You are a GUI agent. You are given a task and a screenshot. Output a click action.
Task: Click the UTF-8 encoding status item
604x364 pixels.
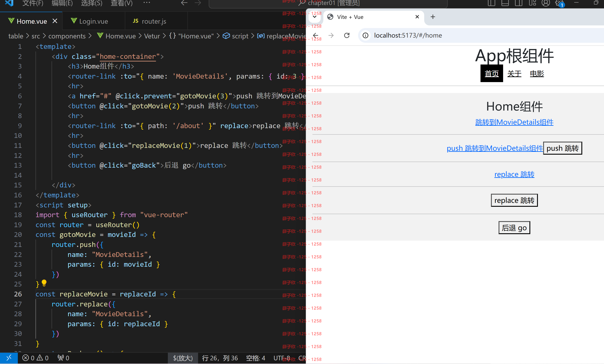point(282,358)
